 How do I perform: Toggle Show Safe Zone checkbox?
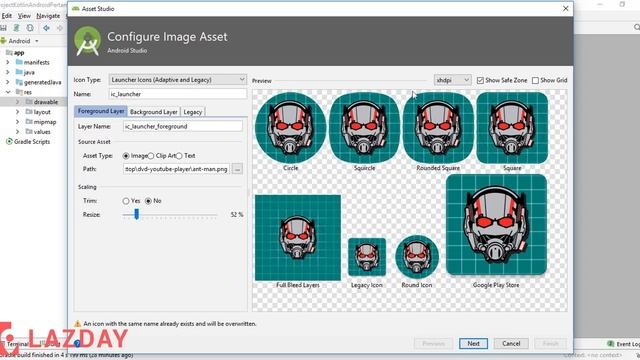point(480,80)
